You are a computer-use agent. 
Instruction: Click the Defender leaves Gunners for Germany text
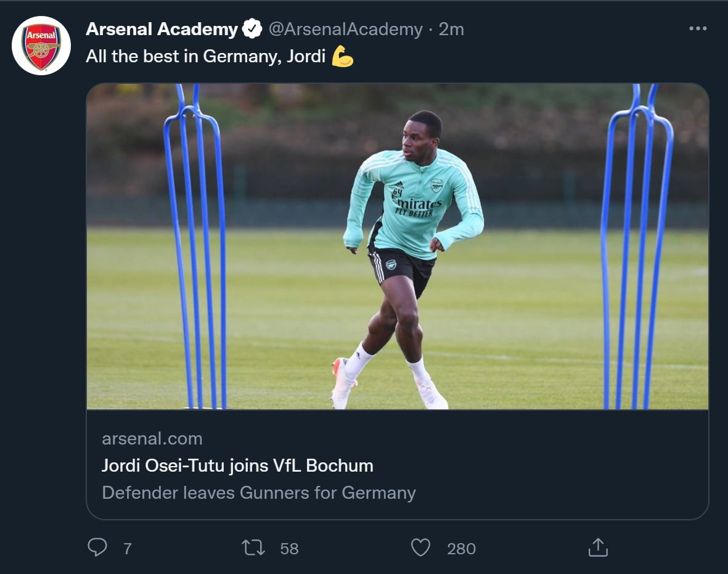click(259, 493)
